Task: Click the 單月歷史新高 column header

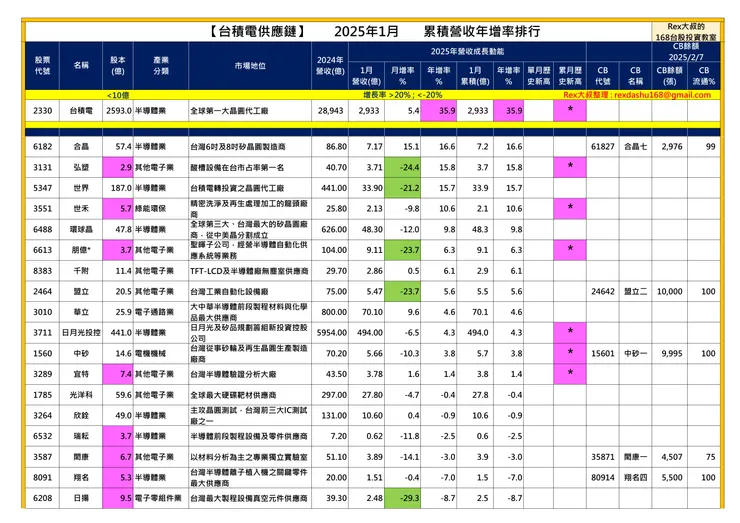Action: click(538, 76)
